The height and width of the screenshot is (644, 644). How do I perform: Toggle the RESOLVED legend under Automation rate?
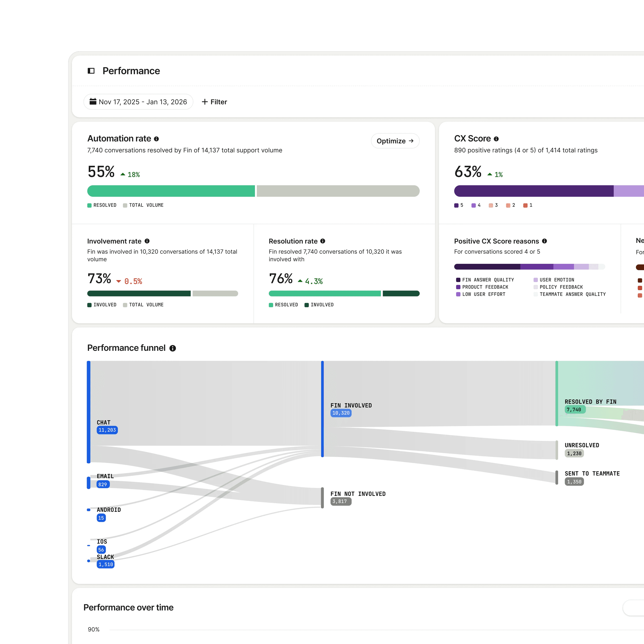pos(102,205)
